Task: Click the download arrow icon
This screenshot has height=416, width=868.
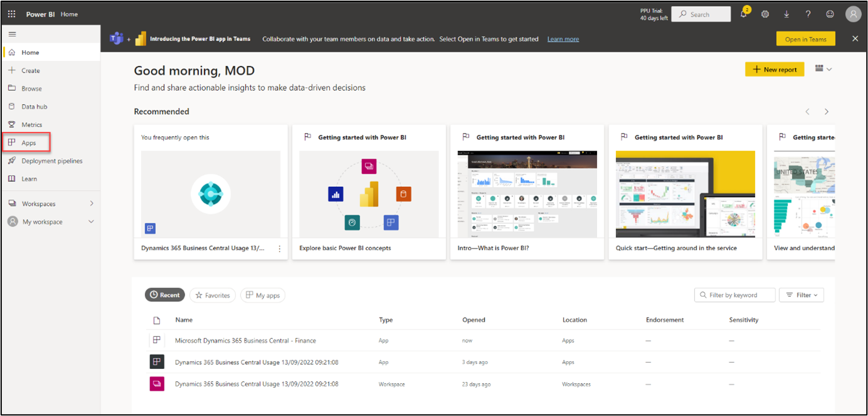Action: 786,14
